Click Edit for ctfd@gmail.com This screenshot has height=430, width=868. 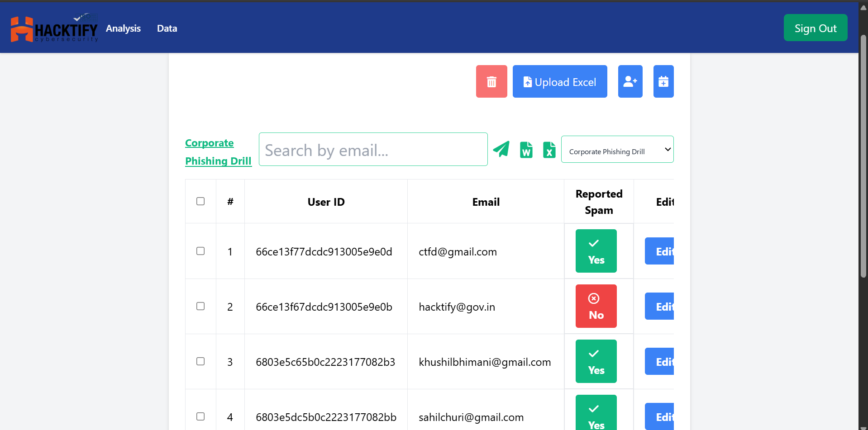tap(659, 251)
